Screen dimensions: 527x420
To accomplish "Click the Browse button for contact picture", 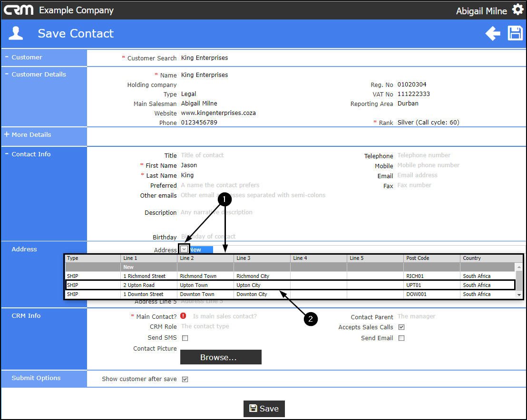I will 221,357.
